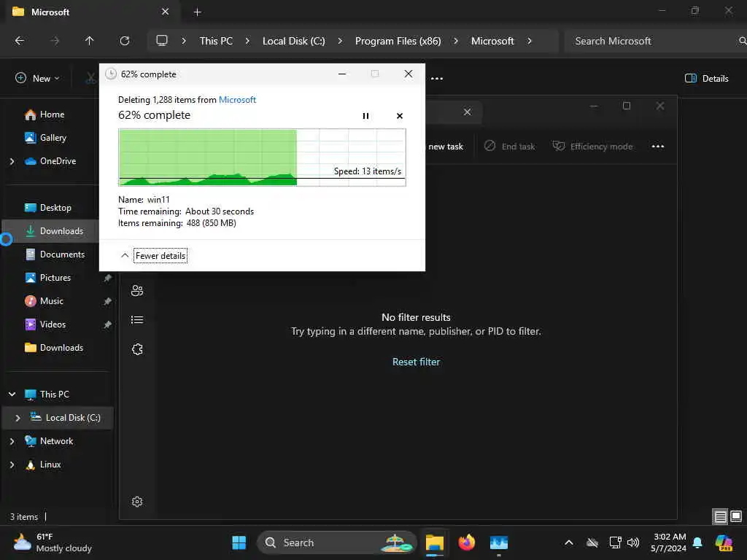Add a new Explorer tab

(x=197, y=12)
